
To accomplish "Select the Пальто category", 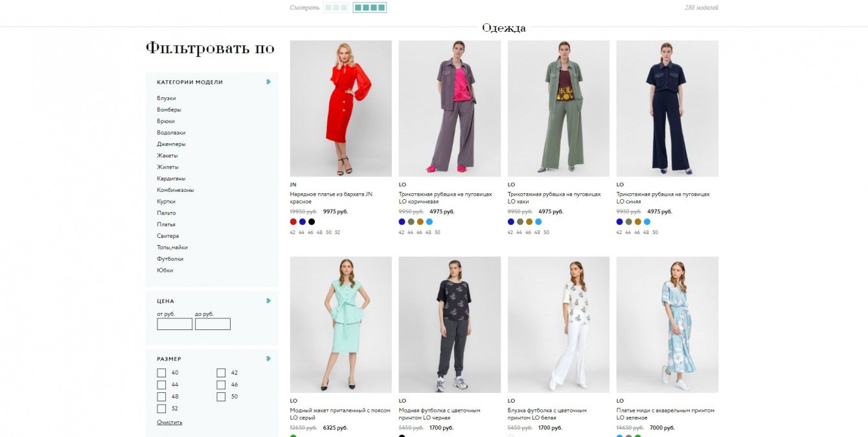I will coord(166,213).
